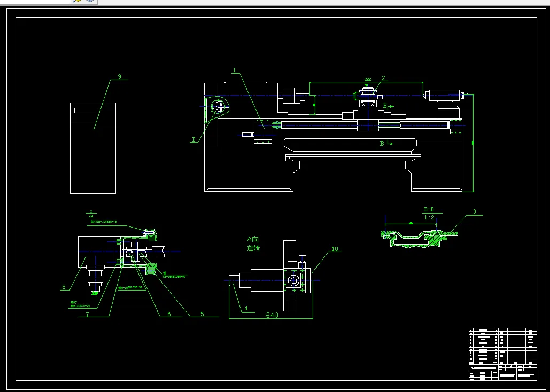Select the A向 view label
This screenshot has height=392, width=550.
tap(253, 240)
